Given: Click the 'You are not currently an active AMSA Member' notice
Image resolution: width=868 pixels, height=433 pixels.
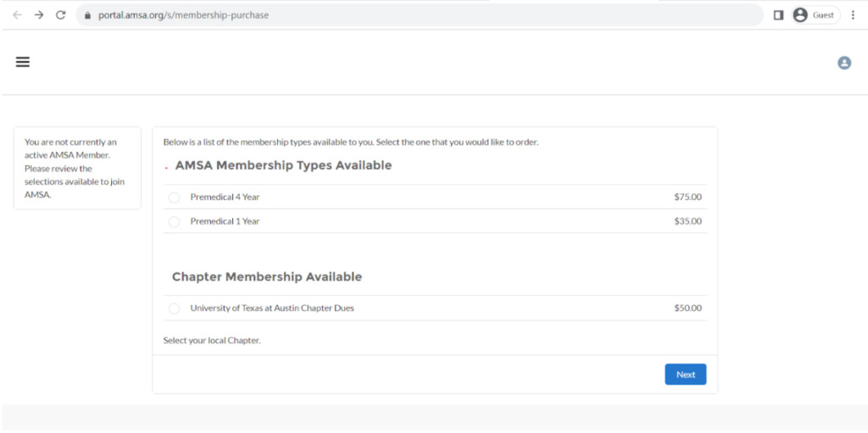Looking at the screenshot, I should (x=75, y=169).
